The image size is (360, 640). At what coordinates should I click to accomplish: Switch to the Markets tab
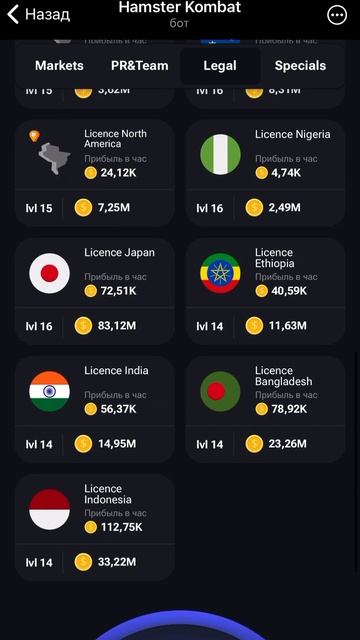point(59,66)
